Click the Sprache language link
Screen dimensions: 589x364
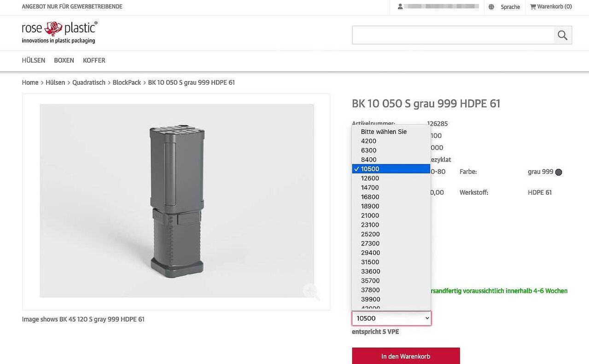510,6
